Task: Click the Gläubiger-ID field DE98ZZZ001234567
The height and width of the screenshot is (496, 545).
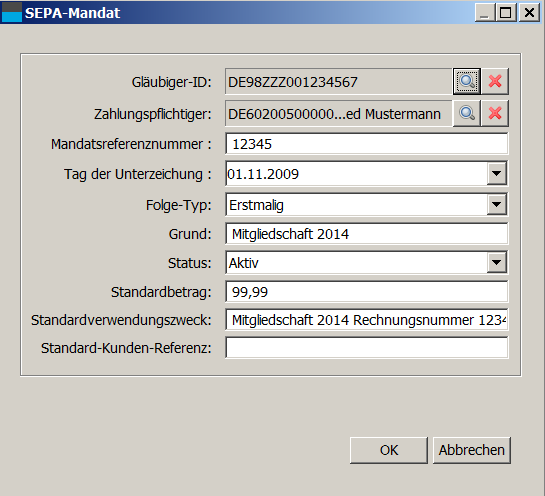Action: 339,82
